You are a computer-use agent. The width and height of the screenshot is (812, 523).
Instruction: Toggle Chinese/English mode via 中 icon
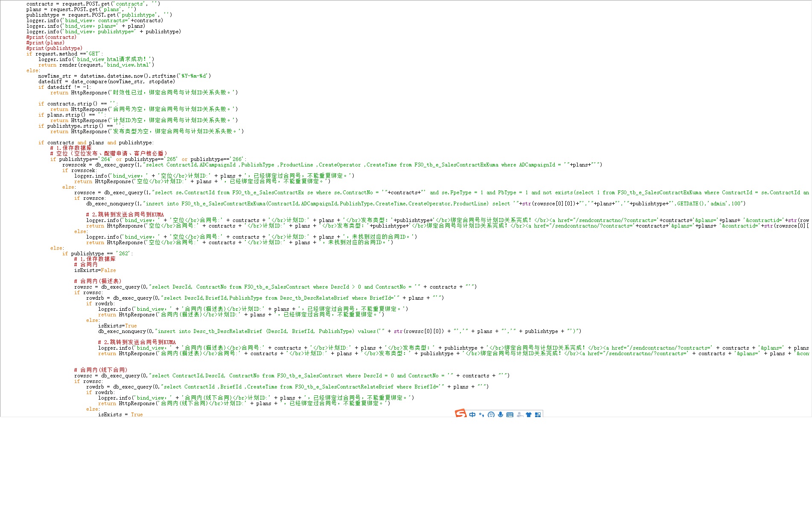[x=472, y=415]
